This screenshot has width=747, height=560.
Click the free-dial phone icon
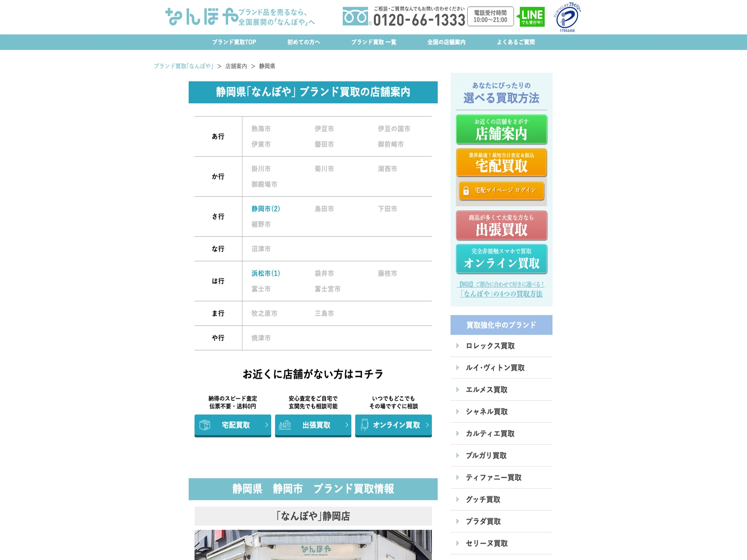click(x=355, y=17)
